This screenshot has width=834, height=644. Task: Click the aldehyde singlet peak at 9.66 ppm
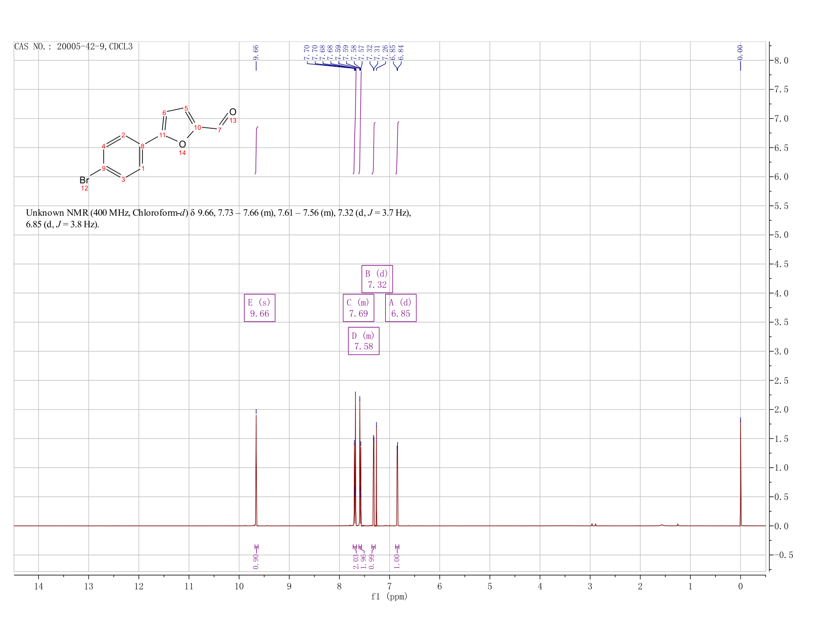(256, 470)
